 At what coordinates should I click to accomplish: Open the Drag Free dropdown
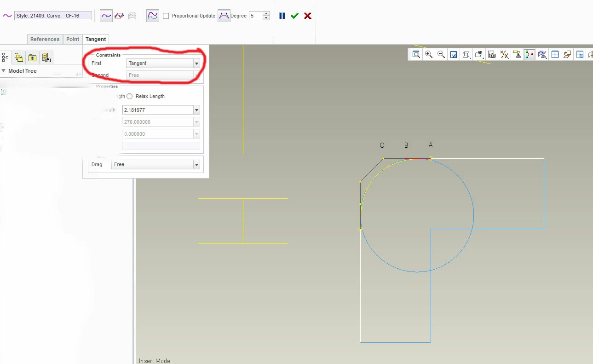pos(155,164)
